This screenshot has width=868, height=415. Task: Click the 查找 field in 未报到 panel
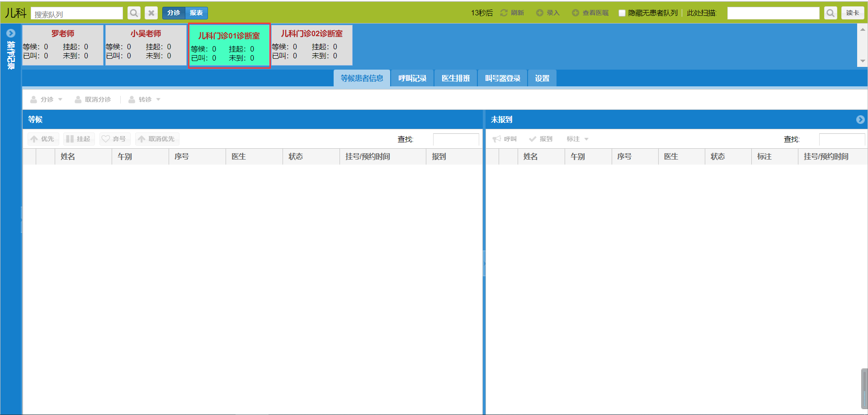tap(842, 139)
